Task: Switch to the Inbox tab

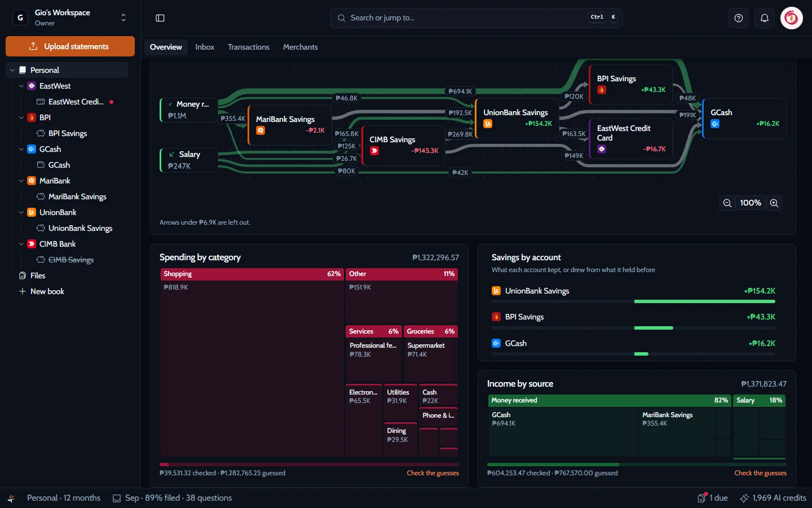Action: coord(205,47)
